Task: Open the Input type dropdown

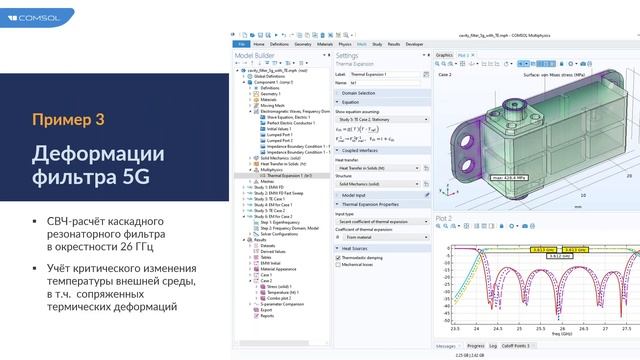Action: click(383, 222)
